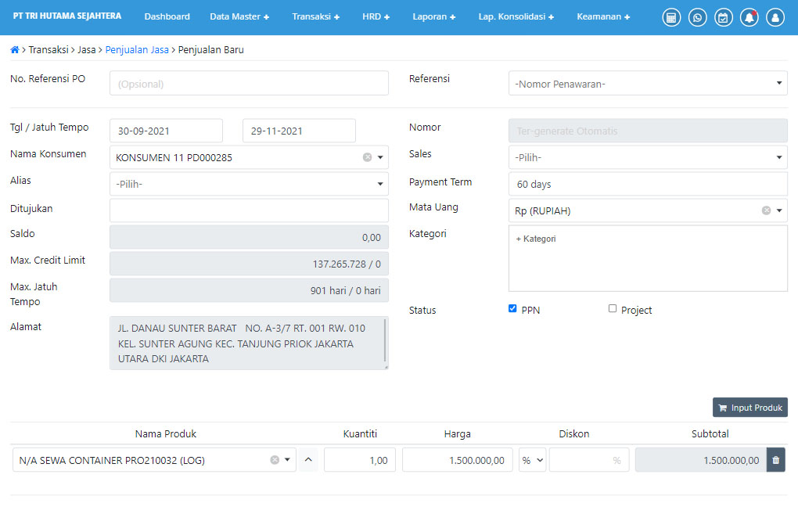This screenshot has width=798, height=532.
Task: Open the user profile icon
Action: [775, 17]
